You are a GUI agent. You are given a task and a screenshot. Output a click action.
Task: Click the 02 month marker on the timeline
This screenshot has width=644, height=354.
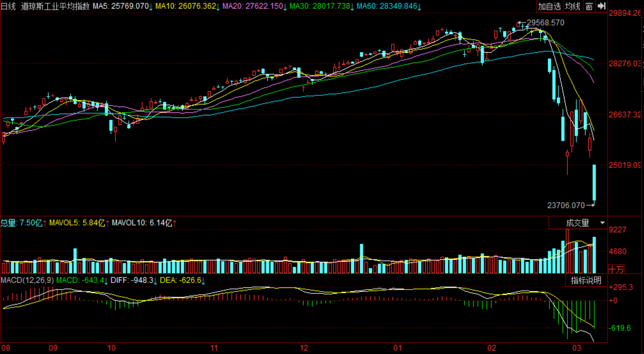[491, 348]
